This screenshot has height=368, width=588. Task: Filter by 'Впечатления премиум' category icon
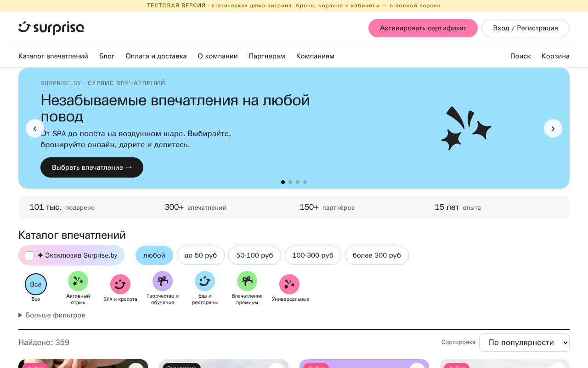pyautogui.click(x=247, y=281)
